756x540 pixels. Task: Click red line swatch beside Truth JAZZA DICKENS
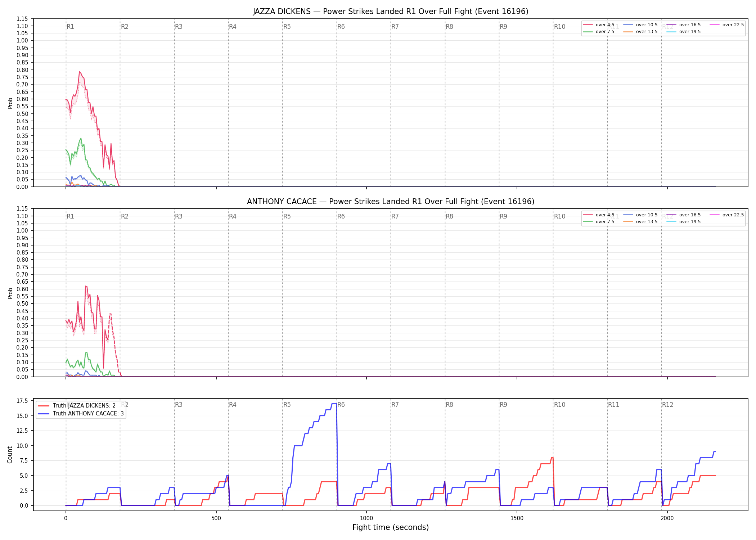click(x=44, y=406)
